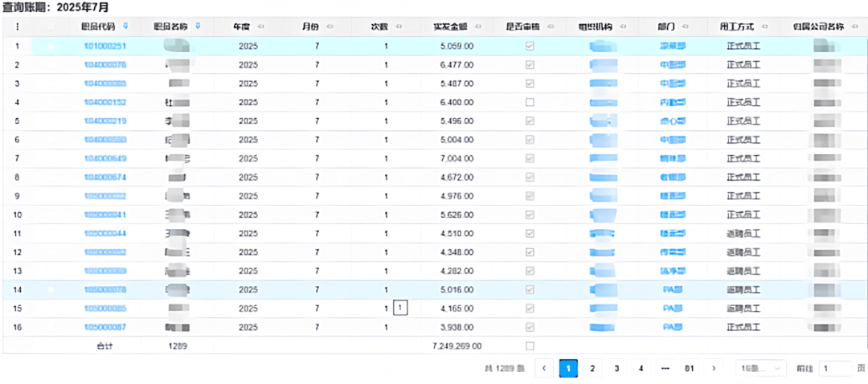Screen dimensions: 868x384
Task: Click the amount cell 6,477.00
Action: pos(457,65)
